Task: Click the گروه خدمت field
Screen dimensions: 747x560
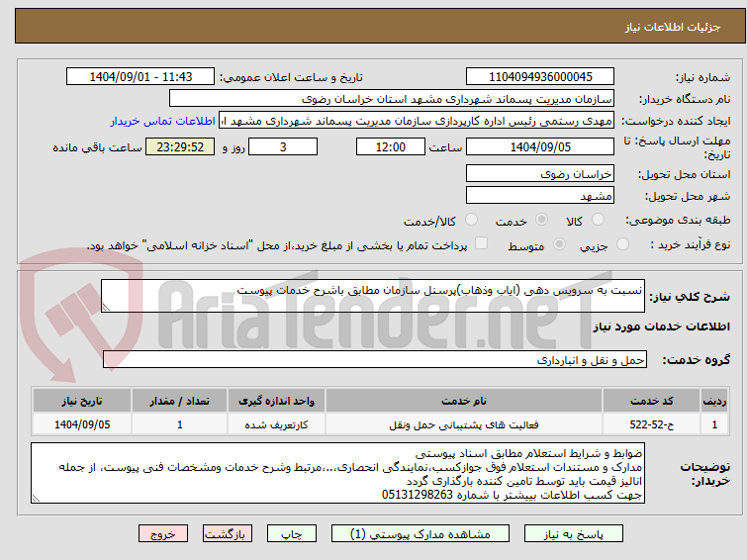Action: tap(374, 360)
